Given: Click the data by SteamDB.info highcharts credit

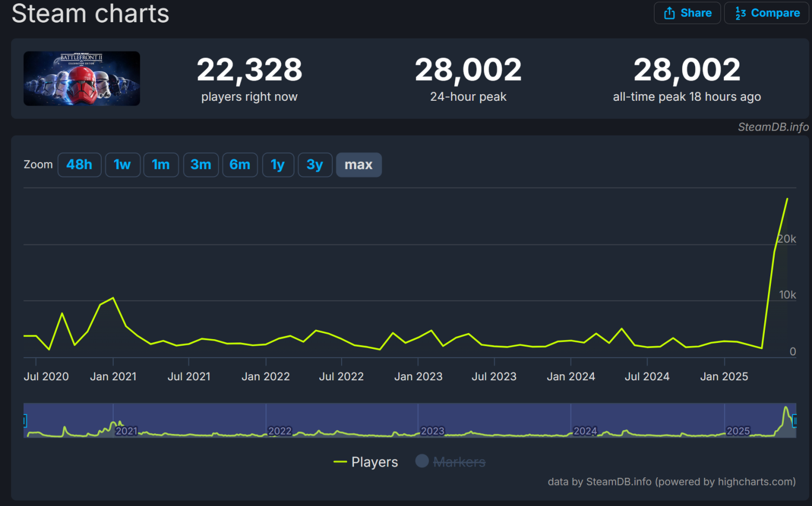Looking at the screenshot, I should coord(672,482).
